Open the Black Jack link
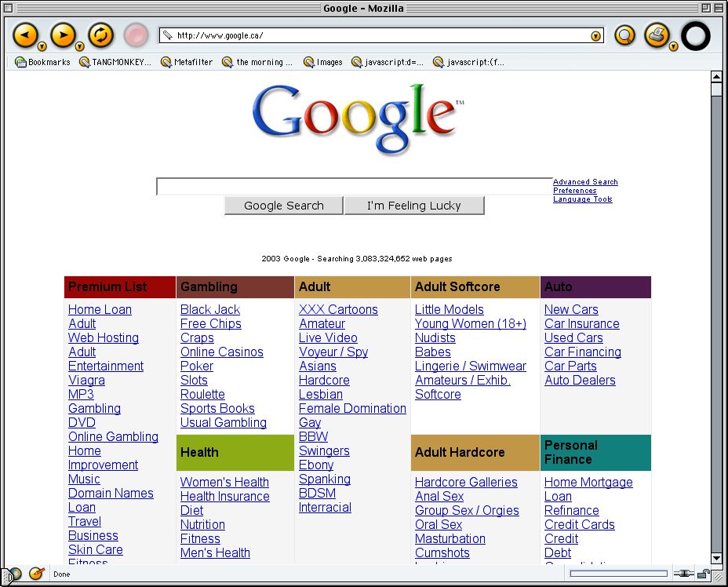 pyautogui.click(x=210, y=309)
